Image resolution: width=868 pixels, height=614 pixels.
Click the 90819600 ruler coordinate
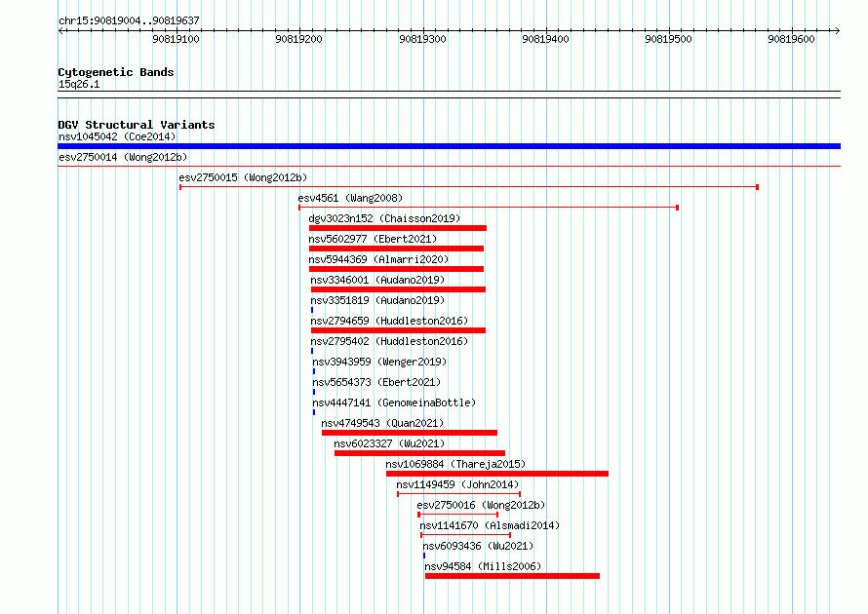(x=791, y=39)
